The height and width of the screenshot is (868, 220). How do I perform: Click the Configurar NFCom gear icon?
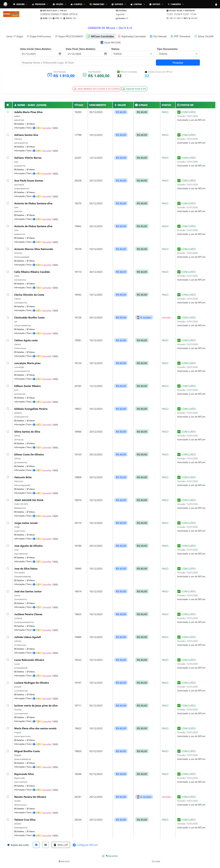74,845
